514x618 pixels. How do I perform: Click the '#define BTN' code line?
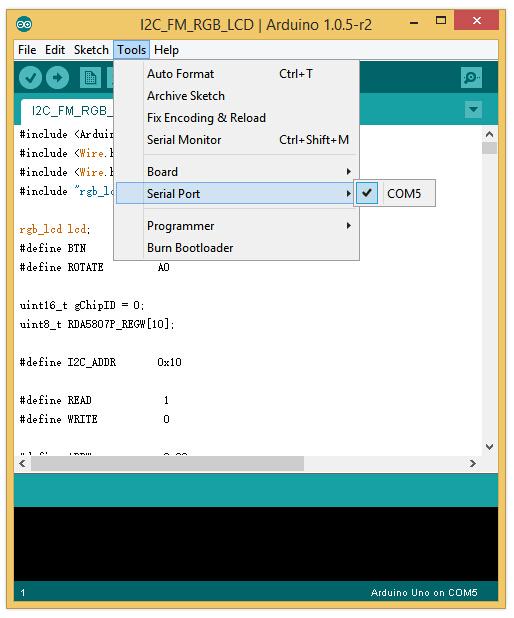(53, 248)
